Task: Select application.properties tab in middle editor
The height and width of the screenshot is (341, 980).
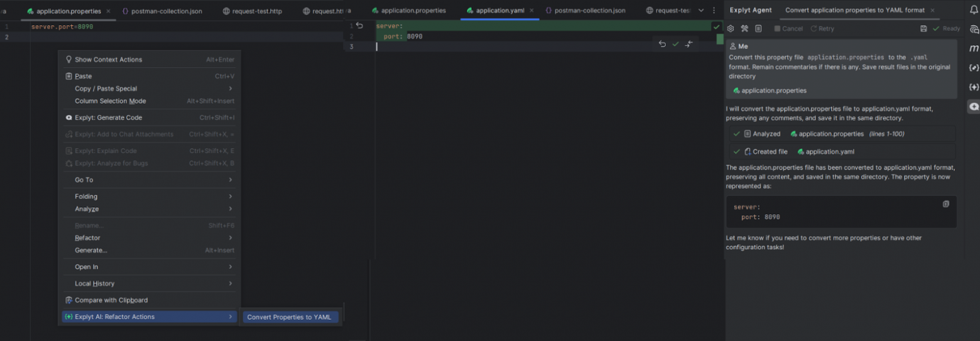Action: click(408, 11)
